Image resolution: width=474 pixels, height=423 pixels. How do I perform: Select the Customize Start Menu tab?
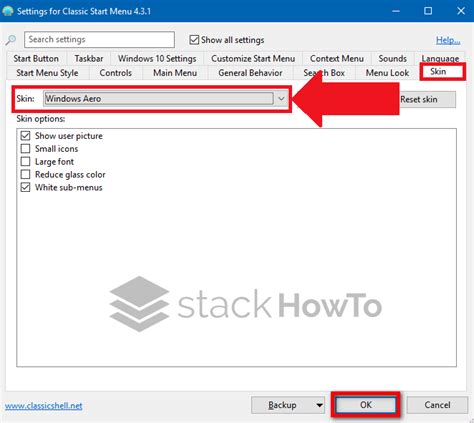(253, 59)
